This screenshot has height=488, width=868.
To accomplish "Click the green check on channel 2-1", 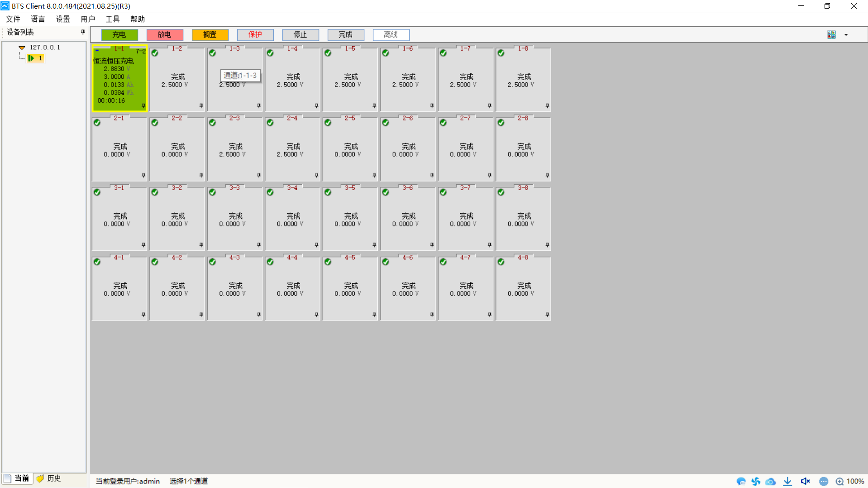I will [x=97, y=123].
